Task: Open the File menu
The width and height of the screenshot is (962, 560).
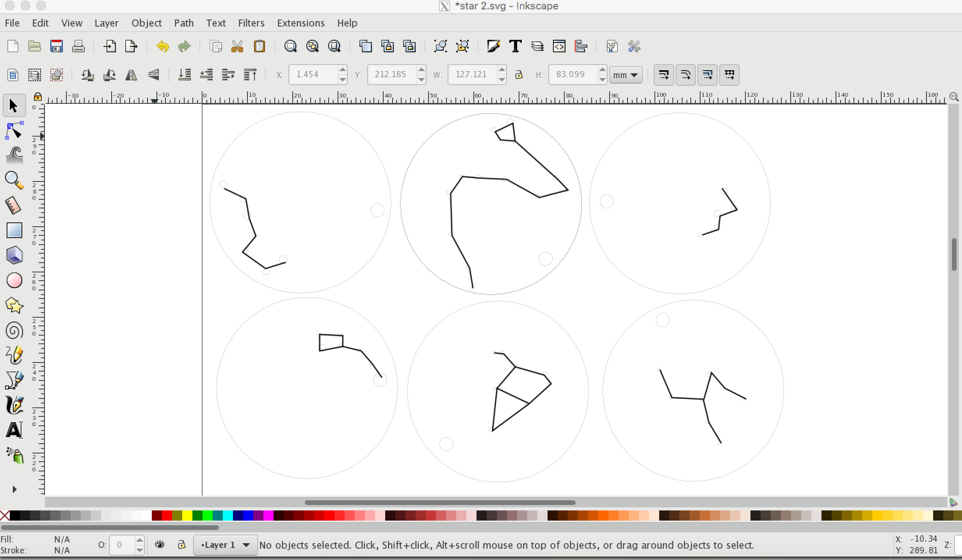Action: tap(12, 23)
